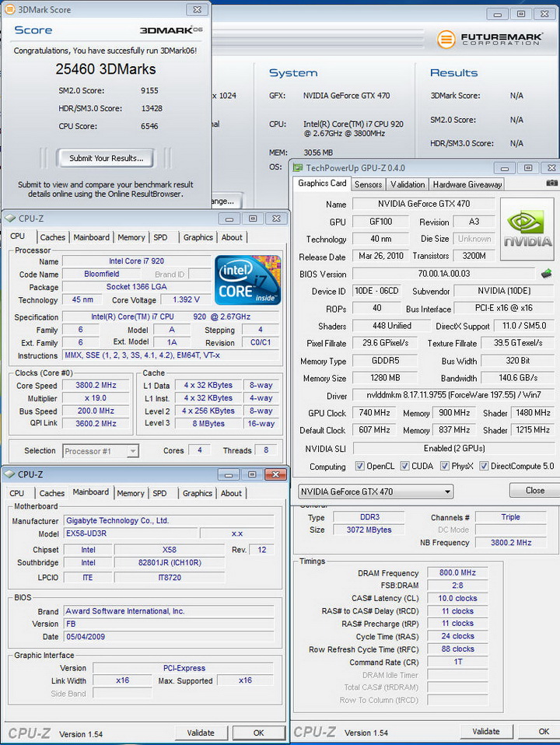Image resolution: width=560 pixels, height=745 pixels.
Task: Open Caches tab in lower CPU-Z window
Action: coord(52,493)
